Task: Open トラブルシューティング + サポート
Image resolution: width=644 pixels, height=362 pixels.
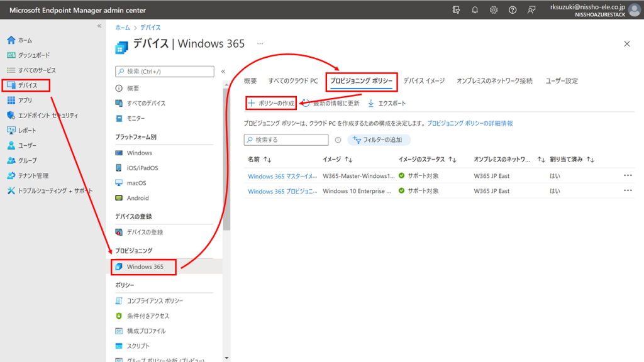Action: coord(50,190)
